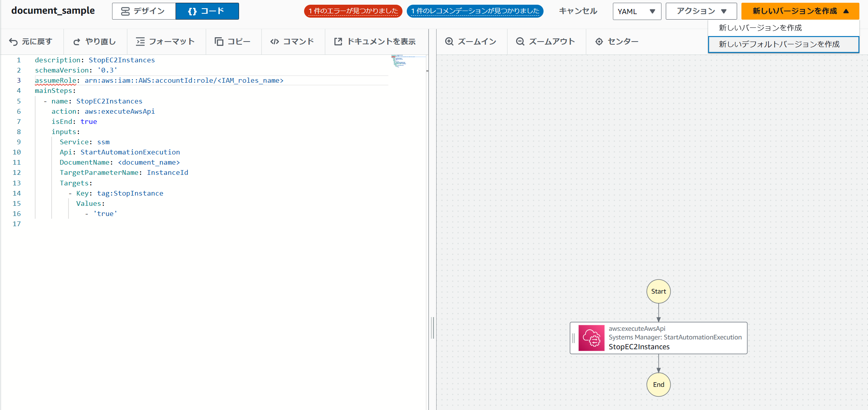Click the やり直し redo icon

tap(77, 42)
